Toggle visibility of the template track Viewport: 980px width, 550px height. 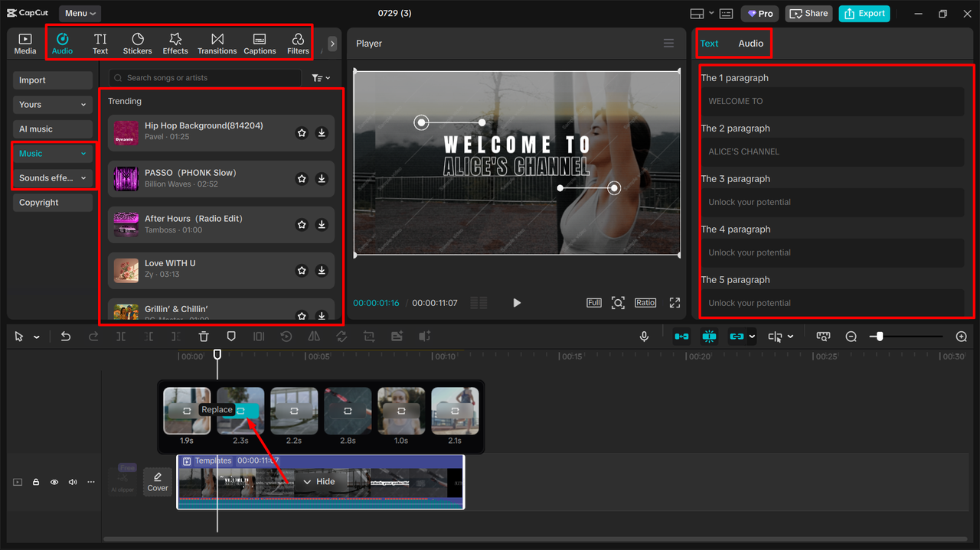click(x=54, y=482)
